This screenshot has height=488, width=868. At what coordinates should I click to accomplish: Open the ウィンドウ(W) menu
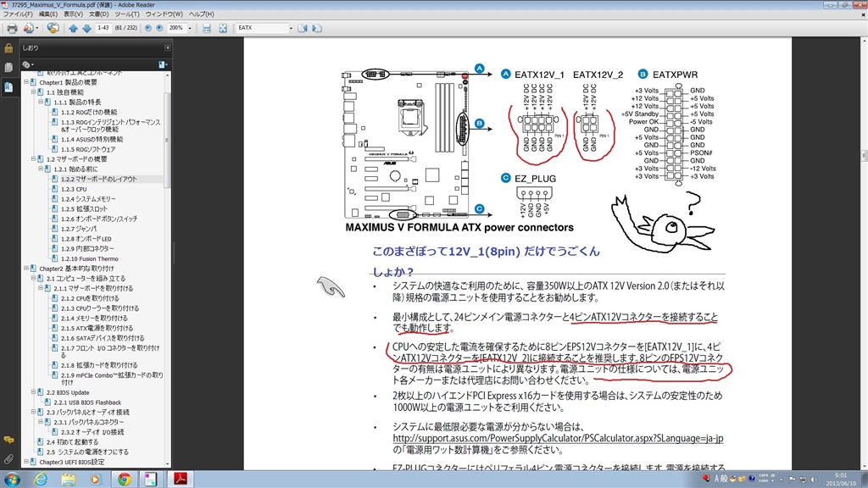point(164,14)
